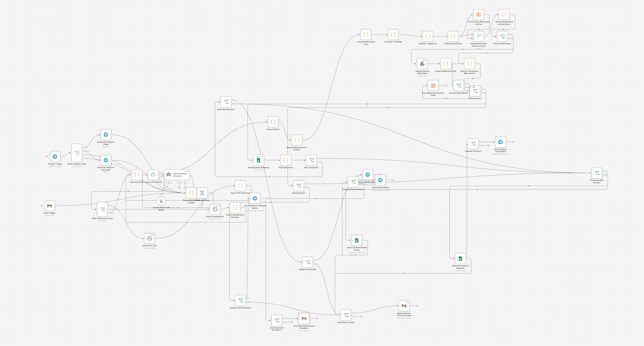Screen dimensions: 644x346
Task: Open the Not a Duplicate? if node
Action: [311, 160]
